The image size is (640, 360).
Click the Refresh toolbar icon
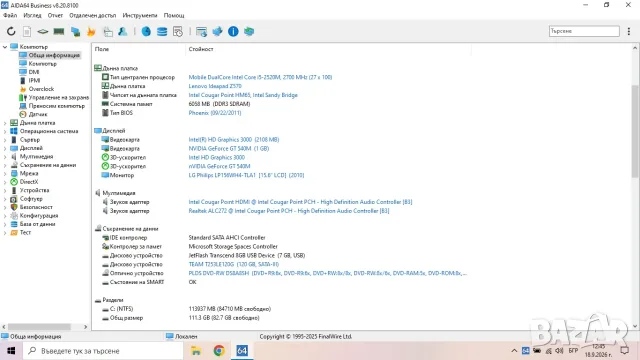pyautogui.click(x=11, y=31)
